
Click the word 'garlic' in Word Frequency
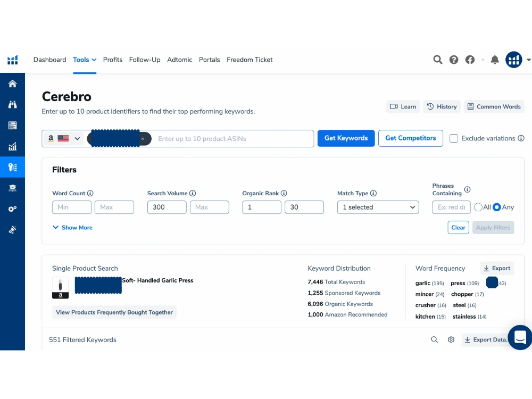423,283
